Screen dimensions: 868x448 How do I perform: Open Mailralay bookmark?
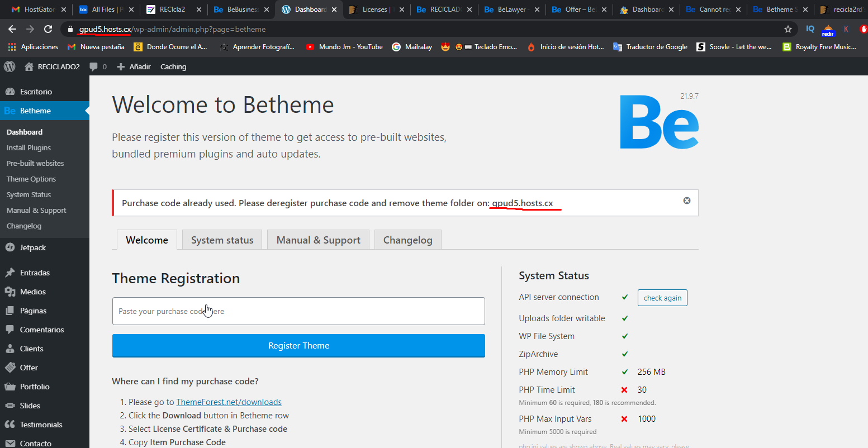(412, 47)
